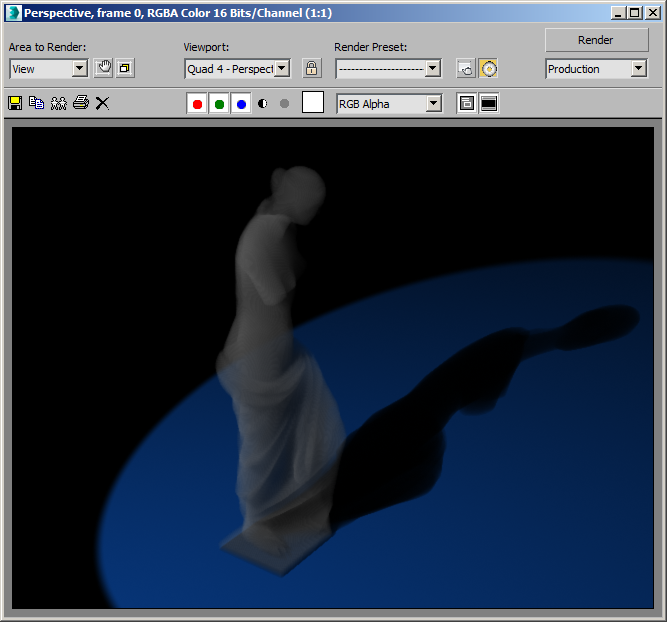
Task: Minimize the rendered frame window
Action: coord(618,13)
